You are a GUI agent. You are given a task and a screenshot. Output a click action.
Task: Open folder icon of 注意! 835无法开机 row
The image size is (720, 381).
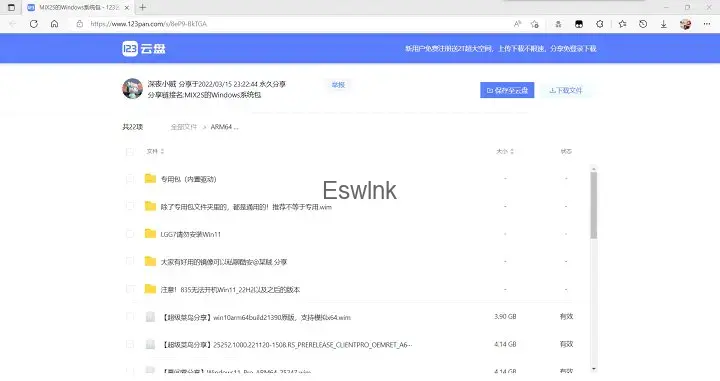pos(150,289)
